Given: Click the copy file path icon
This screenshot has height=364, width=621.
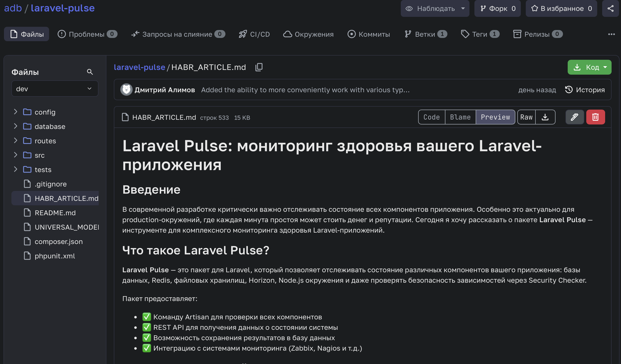Looking at the screenshot, I should click(259, 67).
